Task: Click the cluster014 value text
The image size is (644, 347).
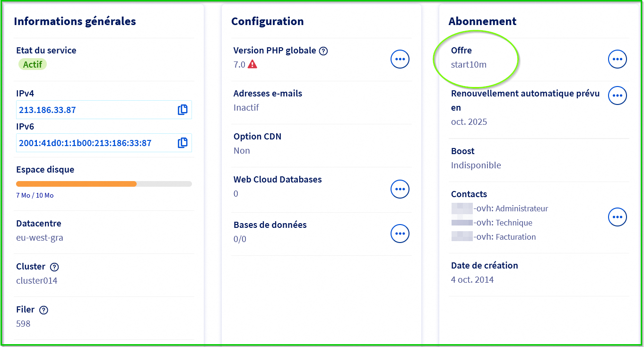Action: click(x=37, y=281)
